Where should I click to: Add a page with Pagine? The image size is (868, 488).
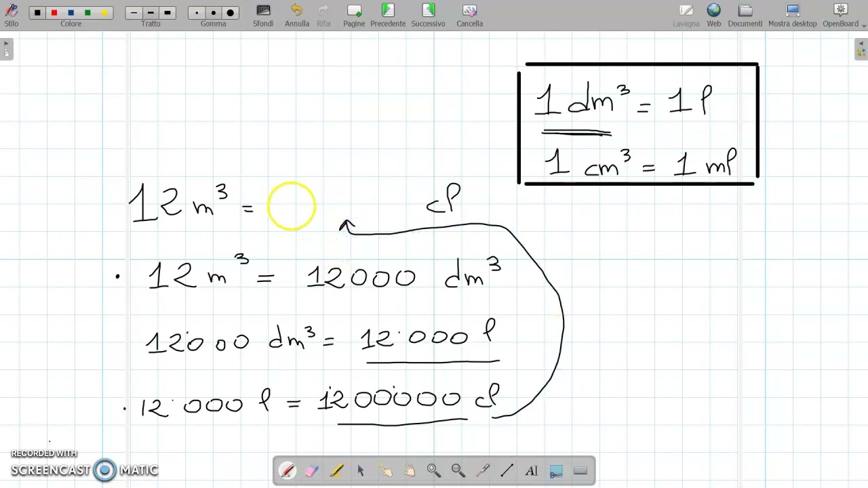(354, 15)
